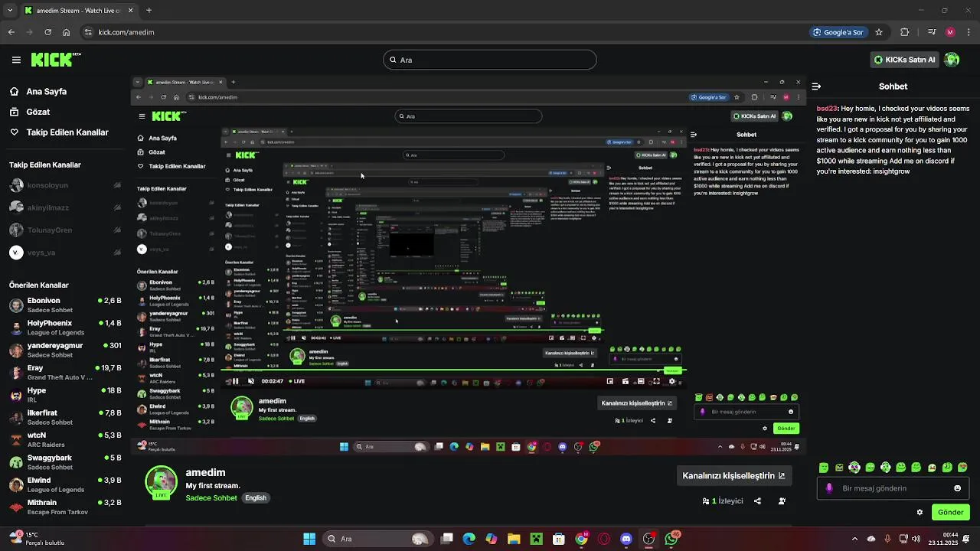Open Discord from taskbar
Screen dimensions: 980x551
(626, 539)
